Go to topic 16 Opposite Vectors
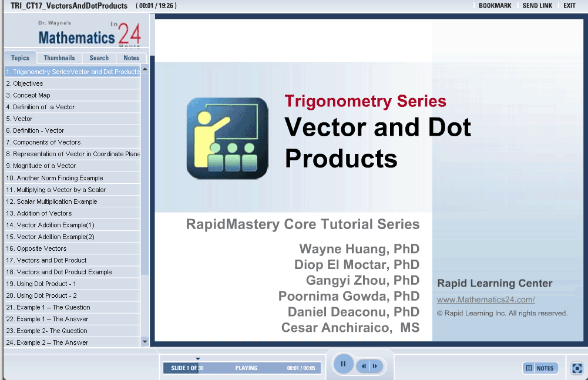The image size is (588, 380). pos(72,248)
